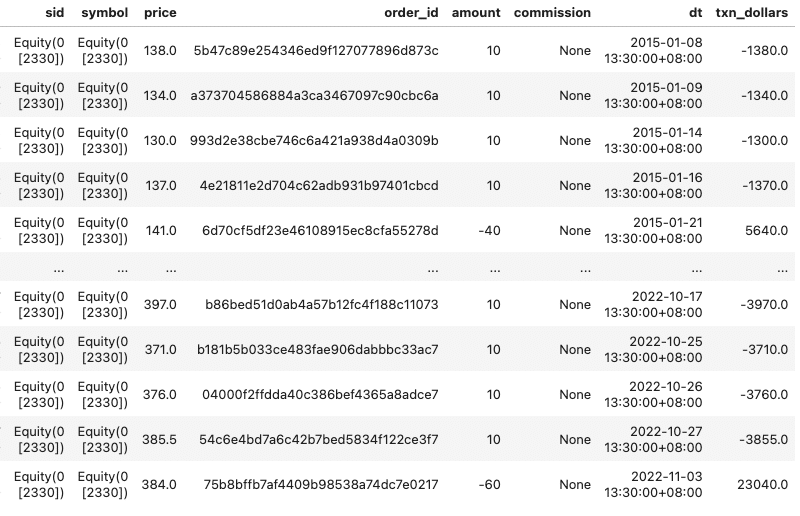Image resolution: width=800 pixels, height=516 pixels.
Task: Click the sid column header
Action: (51, 13)
